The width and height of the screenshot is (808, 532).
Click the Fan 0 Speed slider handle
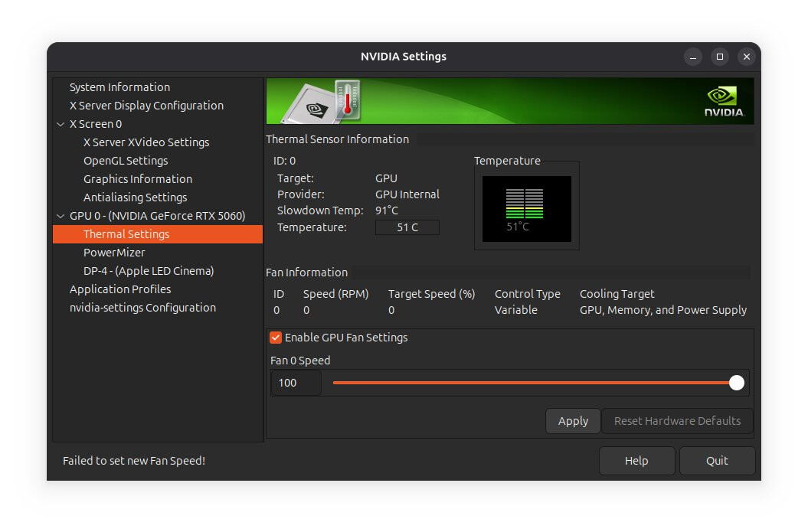pyautogui.click(x=737, y=383)
